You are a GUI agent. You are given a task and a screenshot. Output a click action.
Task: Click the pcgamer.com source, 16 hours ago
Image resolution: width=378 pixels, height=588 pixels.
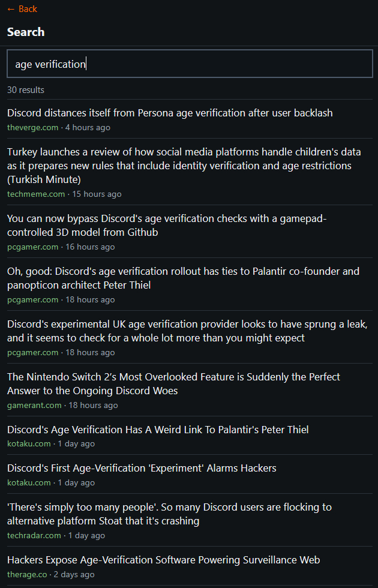pyautogui.click(x=33, y=247)
